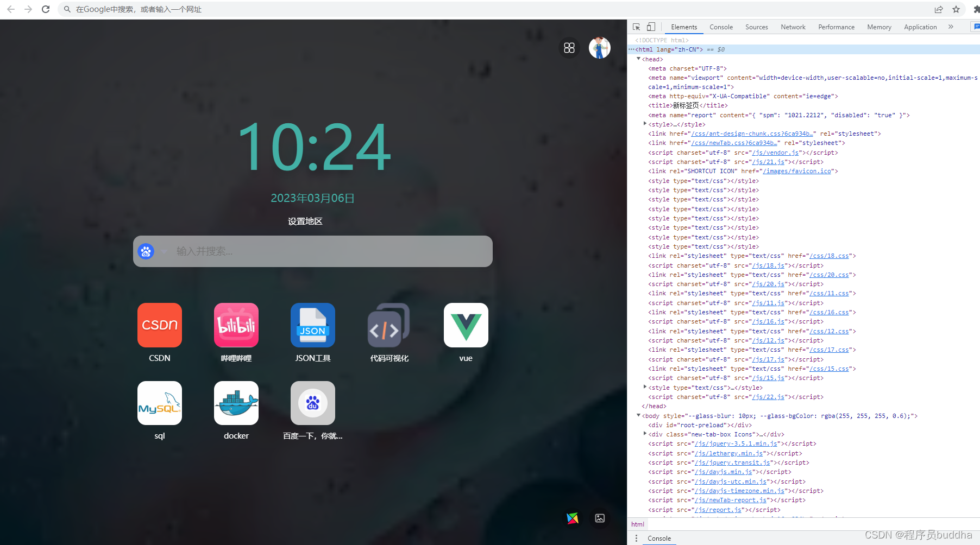Open the JSON工具 shortcut icon
980x545 pixels.
click(313, 325)
